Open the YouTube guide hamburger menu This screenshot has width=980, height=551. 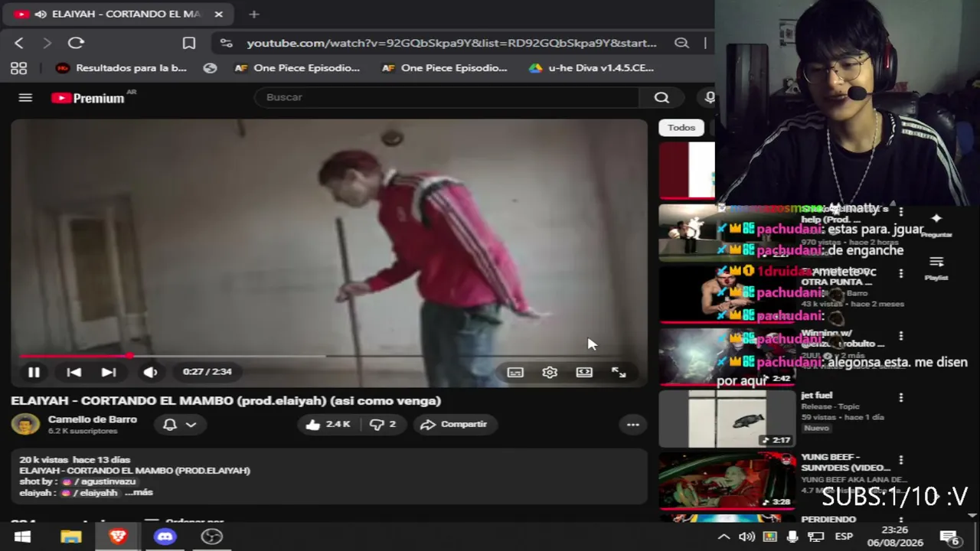25,97
